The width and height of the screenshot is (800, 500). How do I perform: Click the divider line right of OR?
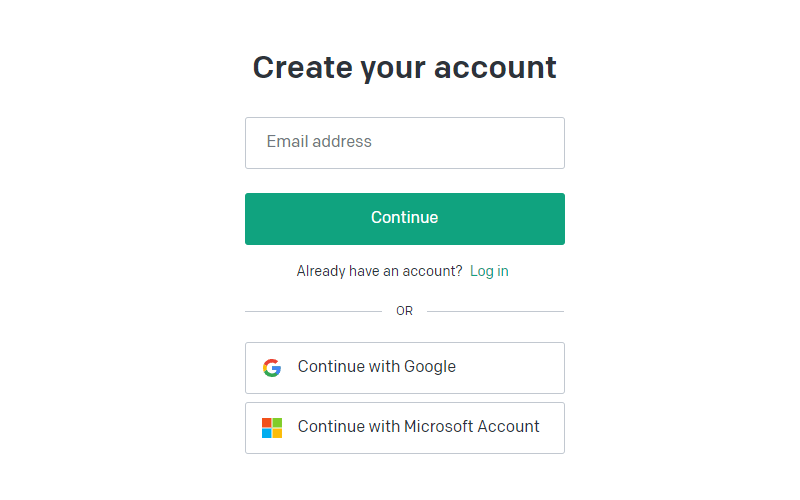click(x=495, y=311)
